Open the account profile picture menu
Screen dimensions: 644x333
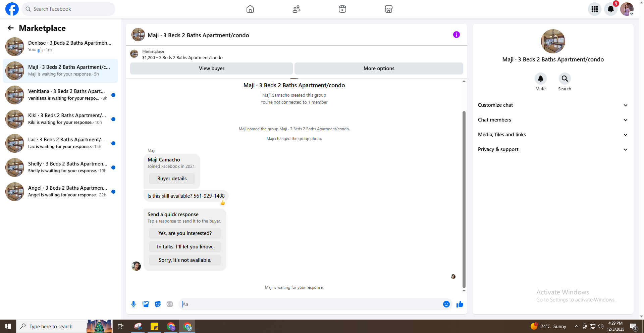[x=627, y=9]
